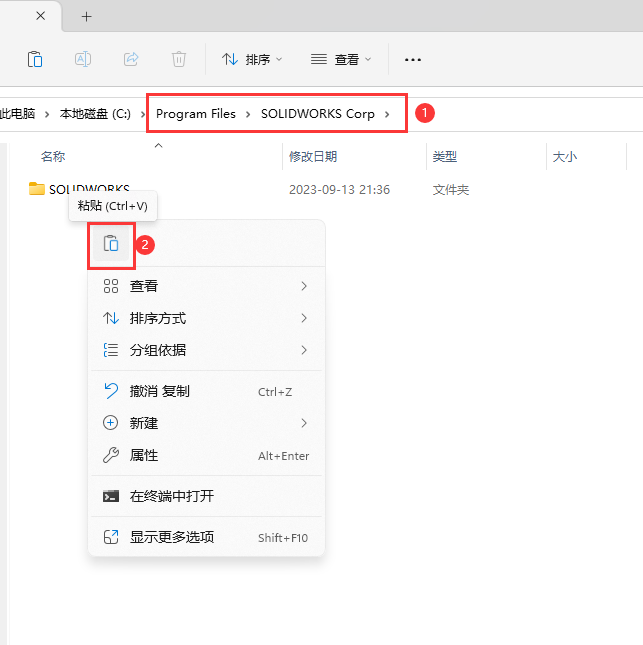Viewport: 643px width, 645px height.
Task: Sort by the 修改日期 column header
Action: (x=313, y=157)
